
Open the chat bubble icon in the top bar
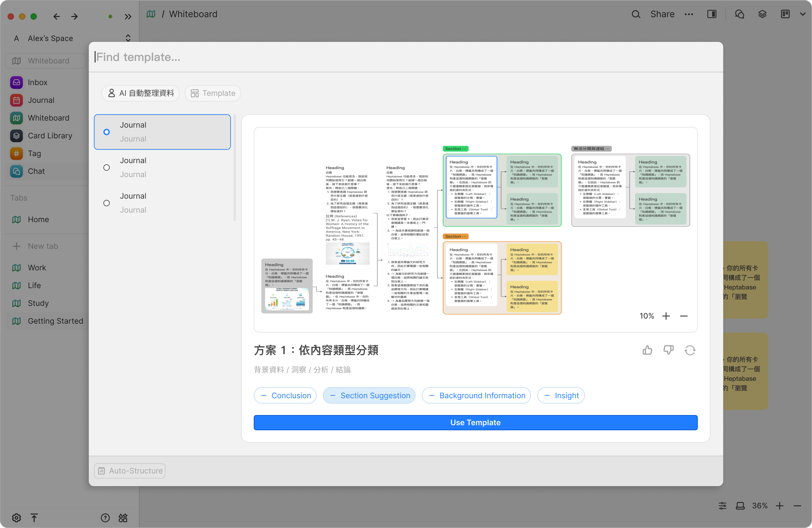pos(739,14)
